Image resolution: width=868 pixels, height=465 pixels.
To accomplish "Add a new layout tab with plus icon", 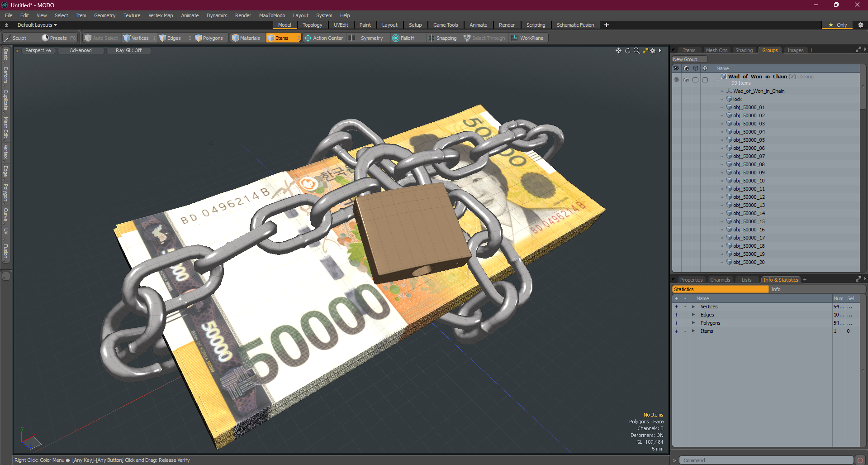I will tap(607, 25).
